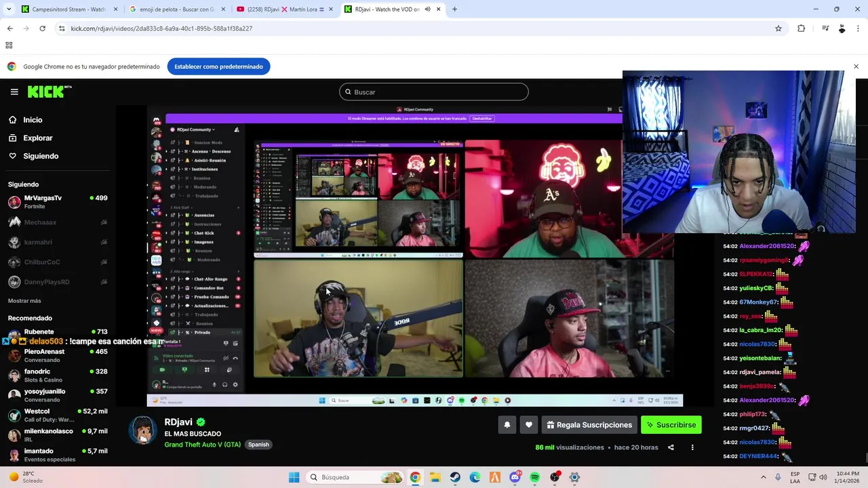Screen dimensions: 868x488
Task: Open the Chrome extensions icon
Action: (802, 28)
